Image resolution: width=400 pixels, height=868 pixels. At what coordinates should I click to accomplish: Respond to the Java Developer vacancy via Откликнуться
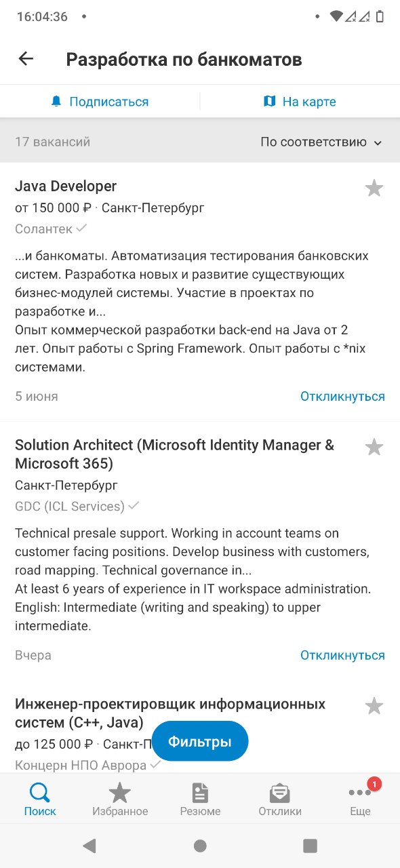pos(342,397)
